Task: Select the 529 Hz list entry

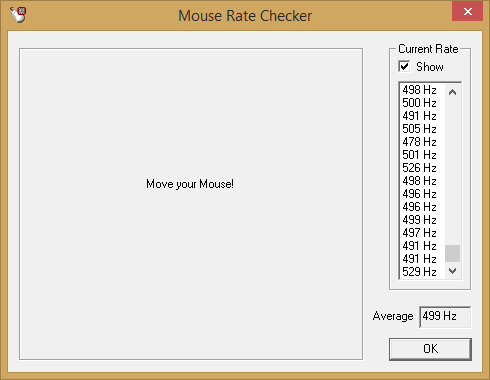Action: (x=422, y=272)
